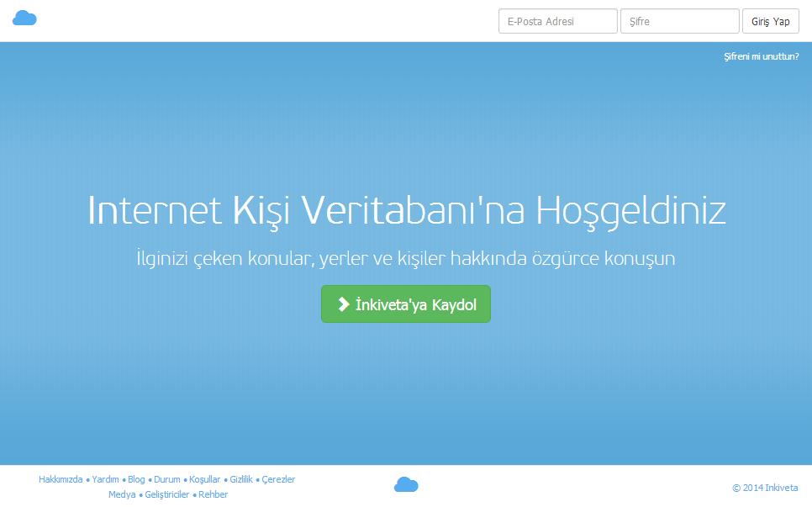
Task: Open the Hakkımızda footer link
Action: [61, 479]
